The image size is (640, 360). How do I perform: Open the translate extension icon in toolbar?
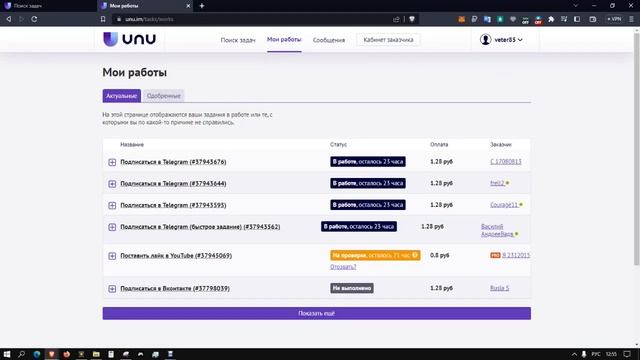487,19
